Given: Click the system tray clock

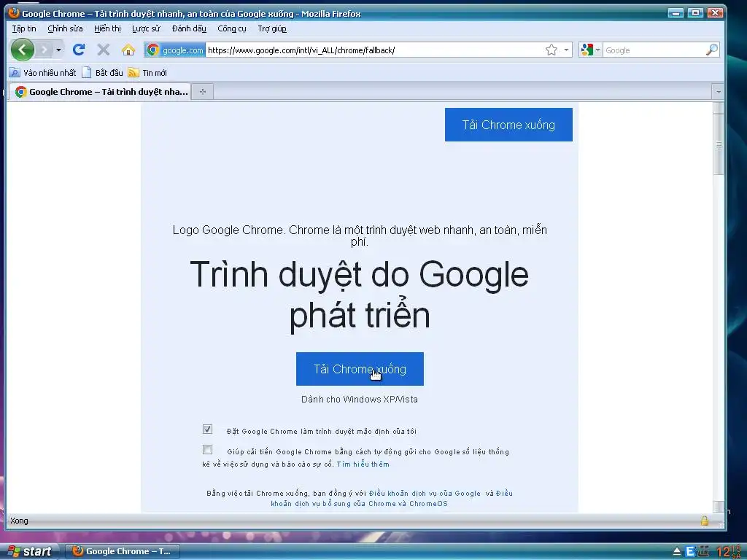Looking at the screenshot, I should 729,551.
